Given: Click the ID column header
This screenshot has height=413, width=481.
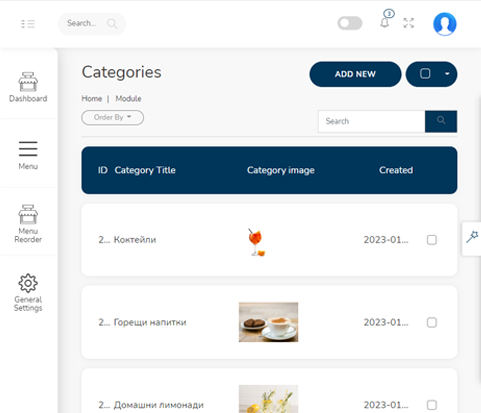Looking at the screenshot, I should 103,170.
